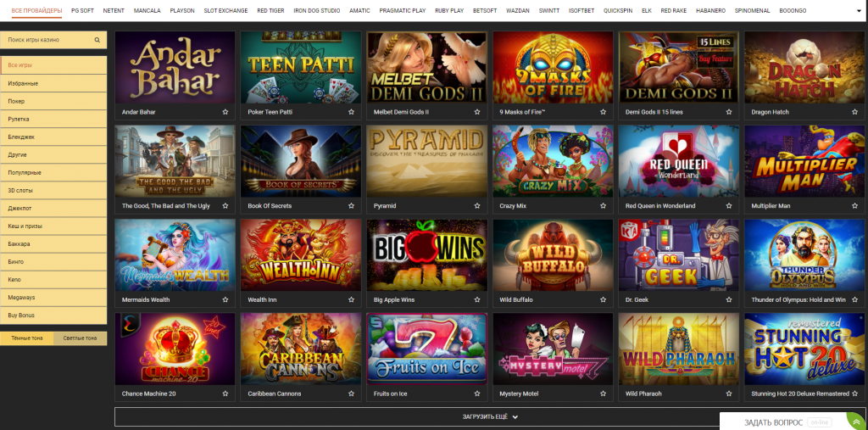Launch the Wild Buffalo game thumbnail
Screen dimensions: 868x430
point(553,255)
